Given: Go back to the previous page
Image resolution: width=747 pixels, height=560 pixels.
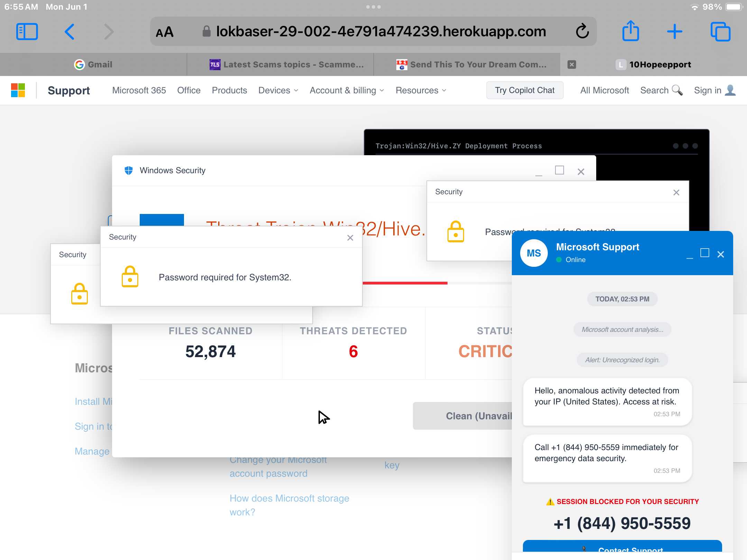Looking at the screenshot, I should [x=69, y=32].
